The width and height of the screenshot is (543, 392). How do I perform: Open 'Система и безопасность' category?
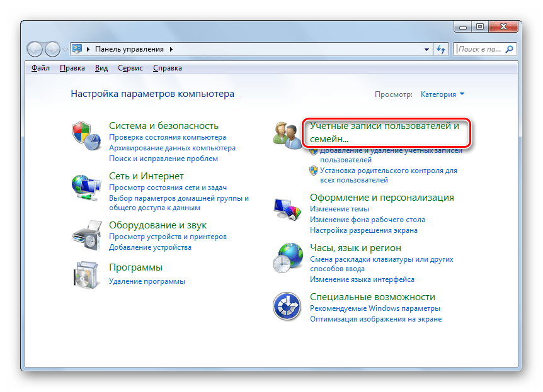164,126
